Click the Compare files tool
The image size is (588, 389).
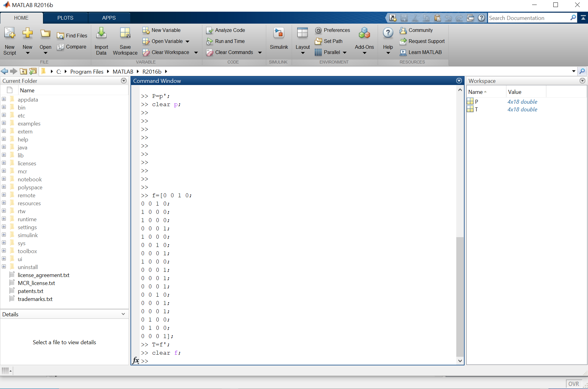pos(72,47)
